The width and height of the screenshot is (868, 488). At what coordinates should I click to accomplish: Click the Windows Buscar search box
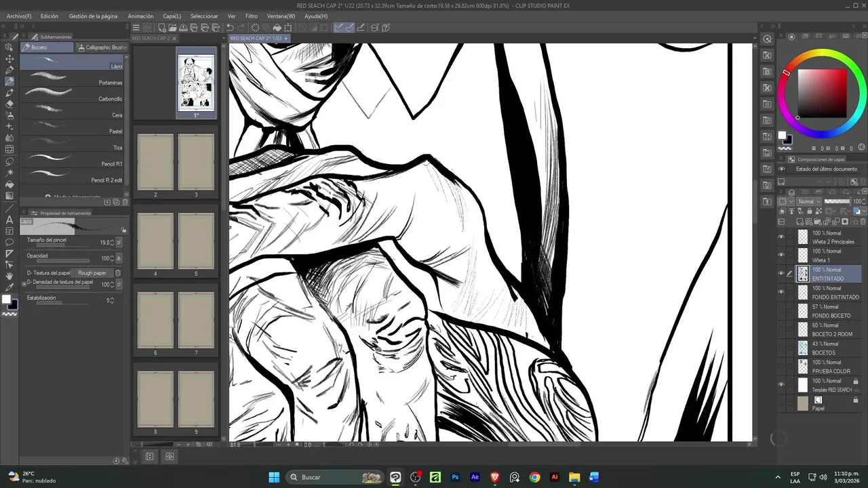coord(335,477)
